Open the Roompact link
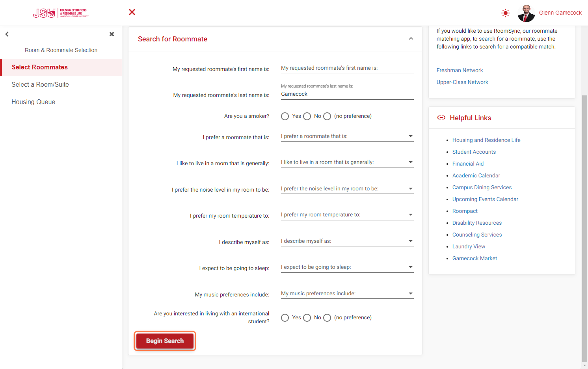Screen dimensions: 588x369 pos(465,211)
